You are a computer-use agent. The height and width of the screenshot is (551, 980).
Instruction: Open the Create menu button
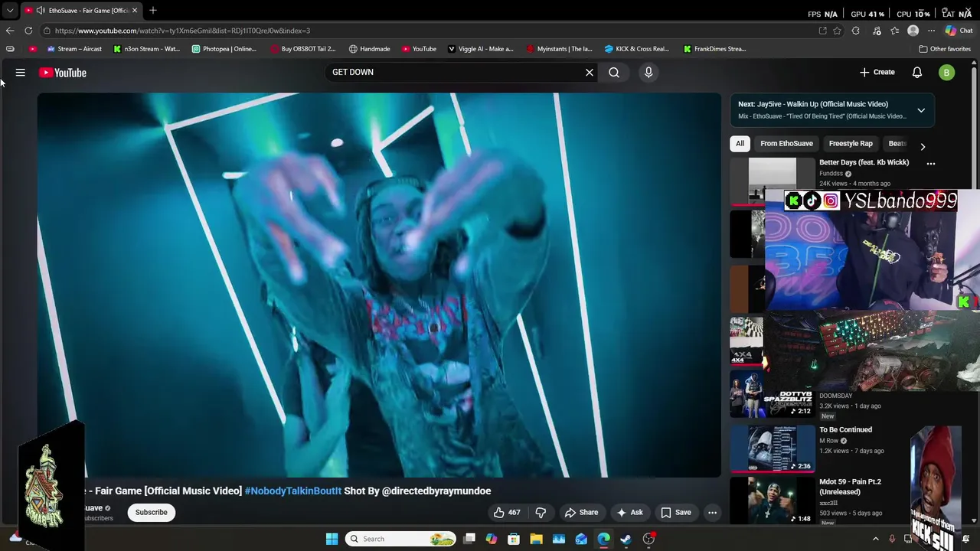(877, 72)
